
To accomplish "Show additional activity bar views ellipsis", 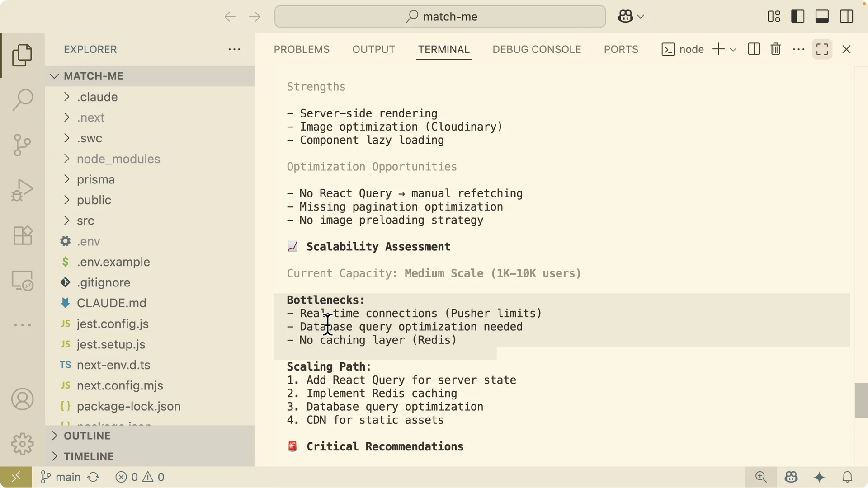I will click(x=22, y=325).
